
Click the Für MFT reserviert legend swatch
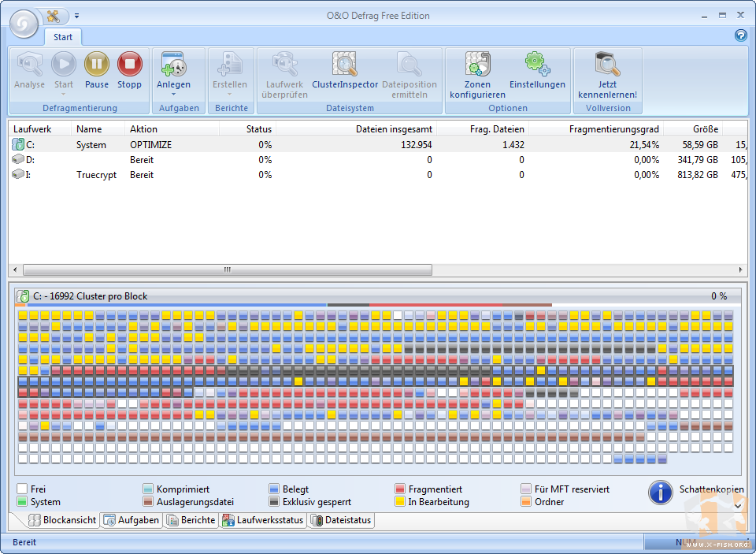point(526,489)
